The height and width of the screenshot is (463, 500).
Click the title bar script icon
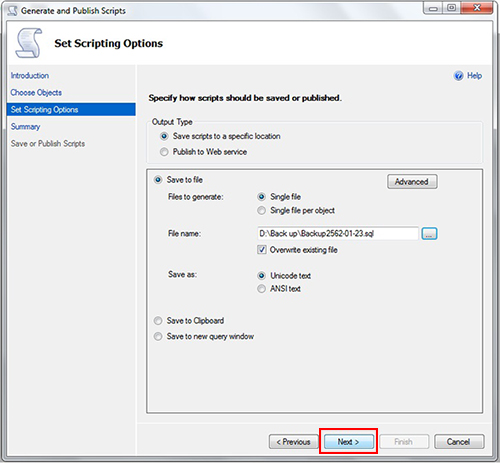pyautogui.click(x=13, y=11)
